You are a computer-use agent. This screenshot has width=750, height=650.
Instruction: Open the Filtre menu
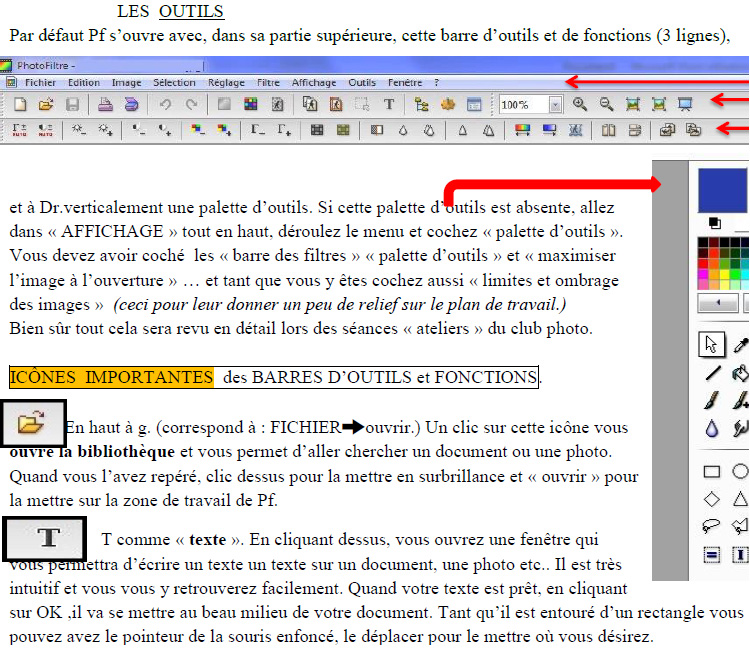click(x=268, y=83)
